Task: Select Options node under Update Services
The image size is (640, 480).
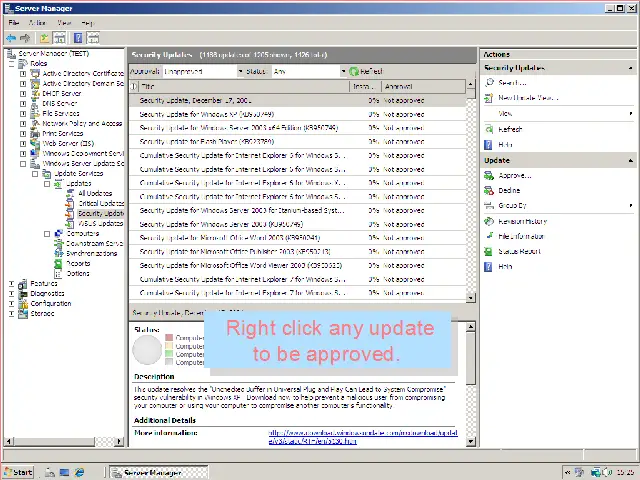Action: click(78, 273)
